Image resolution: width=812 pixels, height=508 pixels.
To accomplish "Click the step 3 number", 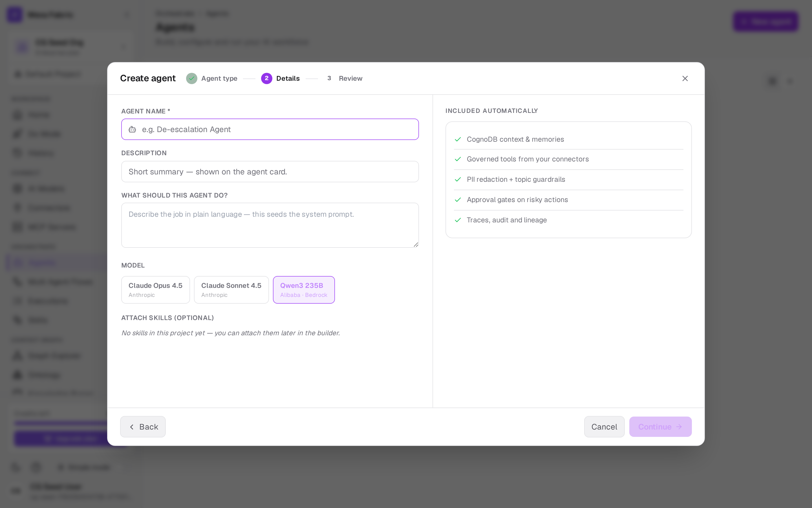I will point(329,78).
